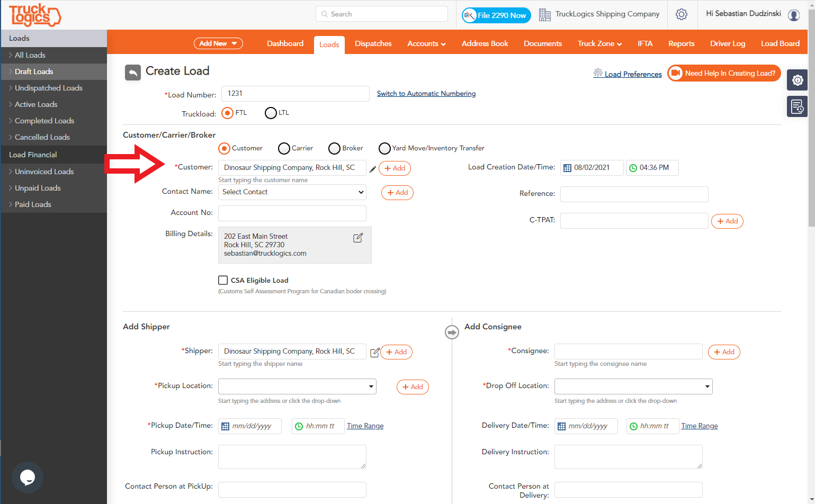Open the Address Book tab
Screen dimensions: 815x504
485,43
